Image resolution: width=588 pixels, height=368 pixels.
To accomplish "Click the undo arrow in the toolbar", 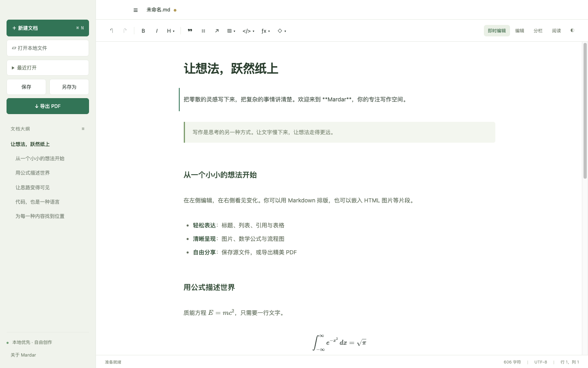I will pos(111,31).
